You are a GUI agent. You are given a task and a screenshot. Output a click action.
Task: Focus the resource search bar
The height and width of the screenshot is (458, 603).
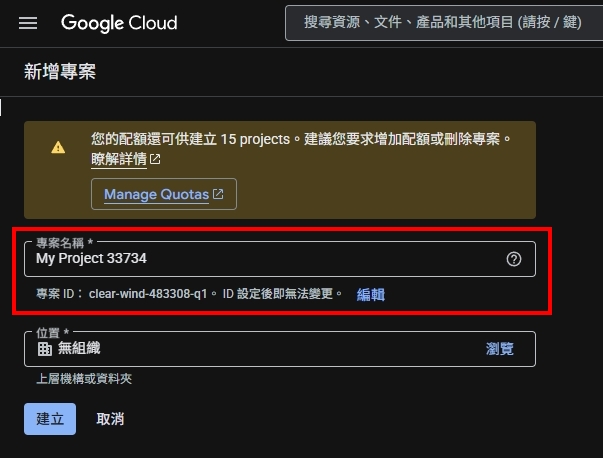point(444,23)
